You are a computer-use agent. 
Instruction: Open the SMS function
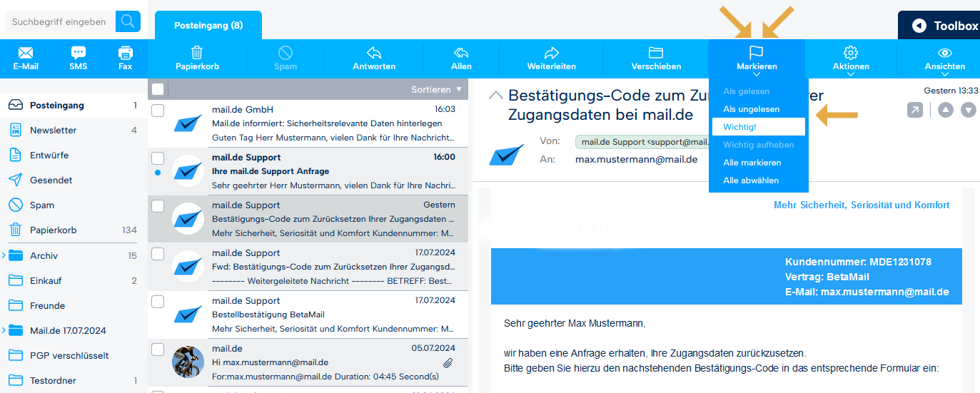pos(79,58)
